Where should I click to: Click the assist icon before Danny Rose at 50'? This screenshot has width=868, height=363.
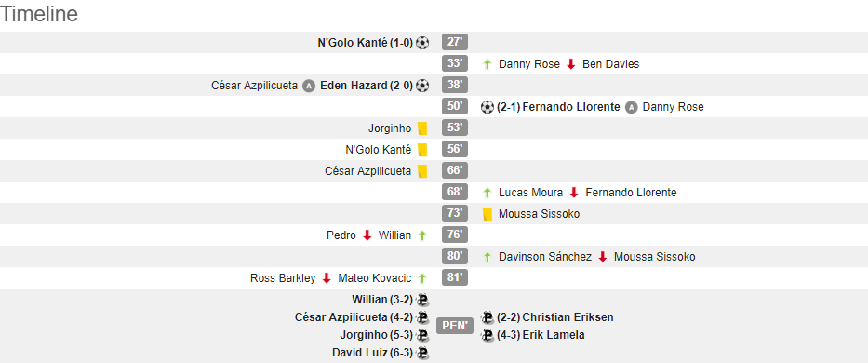[631, 108]
